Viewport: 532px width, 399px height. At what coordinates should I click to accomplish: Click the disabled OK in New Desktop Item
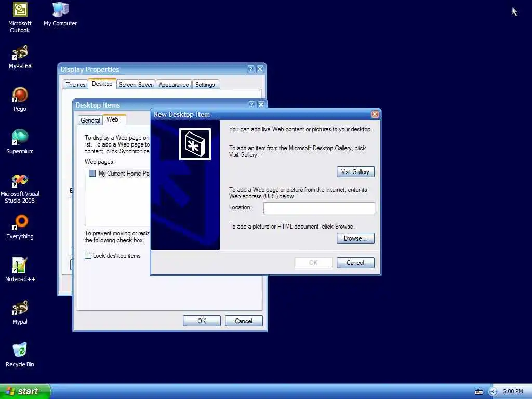click(313, 262)
